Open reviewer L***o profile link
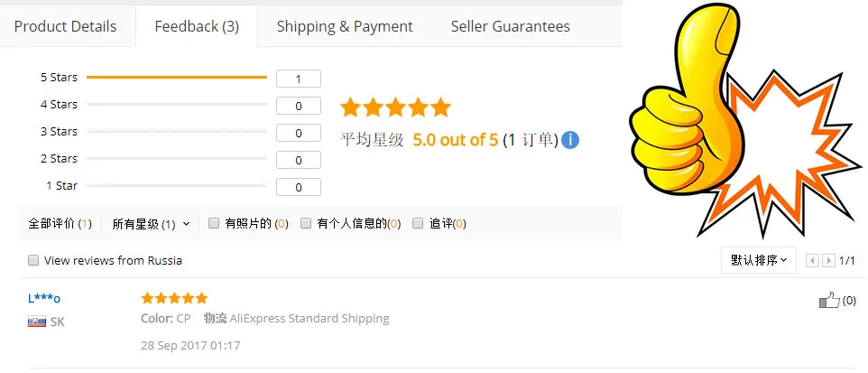 [x=44, y=298]
